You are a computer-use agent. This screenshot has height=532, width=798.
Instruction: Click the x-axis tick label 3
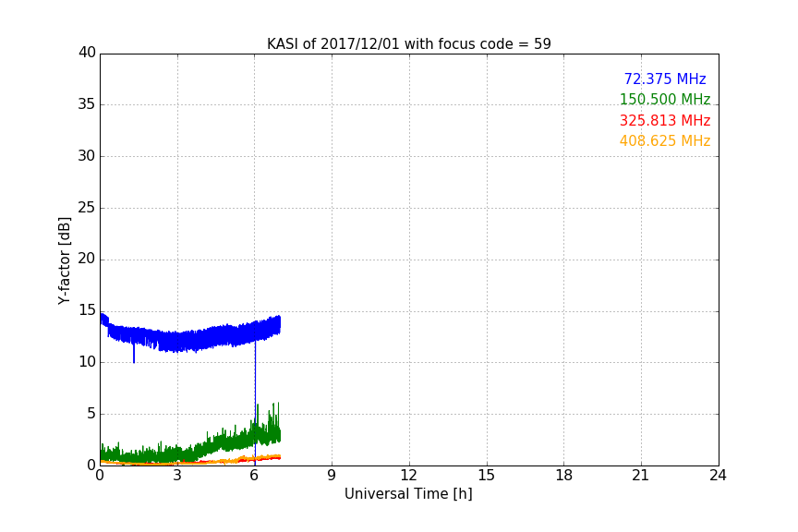point(177,476)
